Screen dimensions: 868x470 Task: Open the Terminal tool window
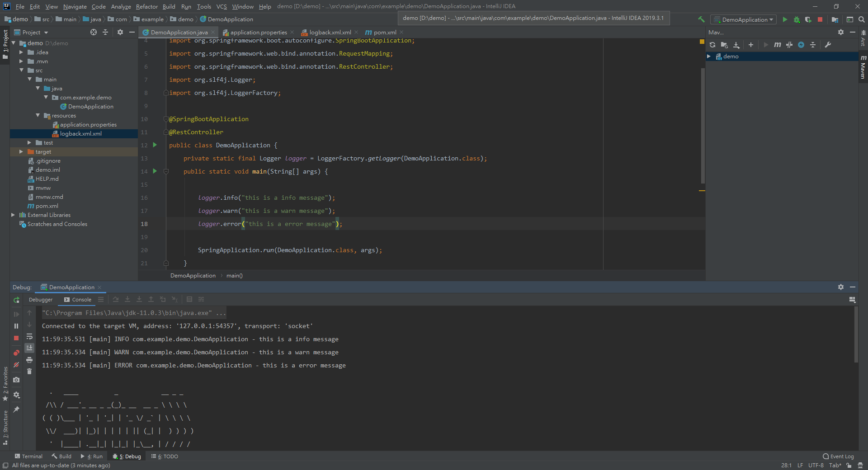point(28,456)
